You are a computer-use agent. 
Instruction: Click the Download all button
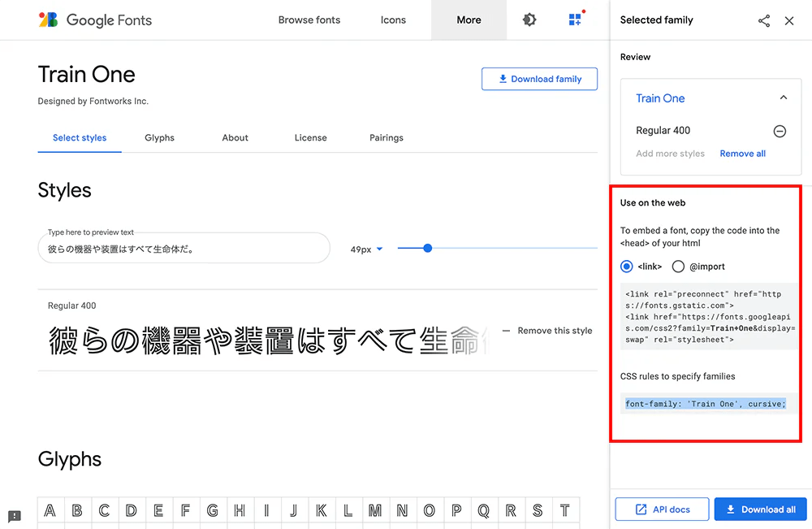(760, 509)
